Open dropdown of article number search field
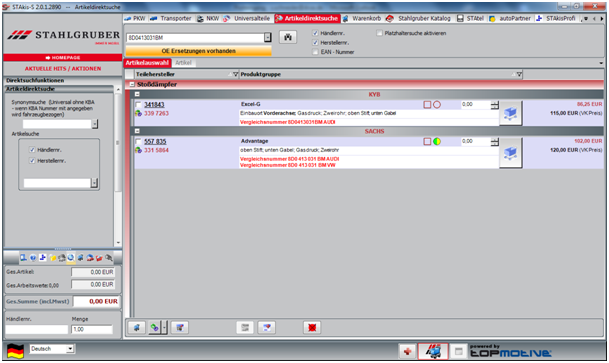 click(268, 37)
